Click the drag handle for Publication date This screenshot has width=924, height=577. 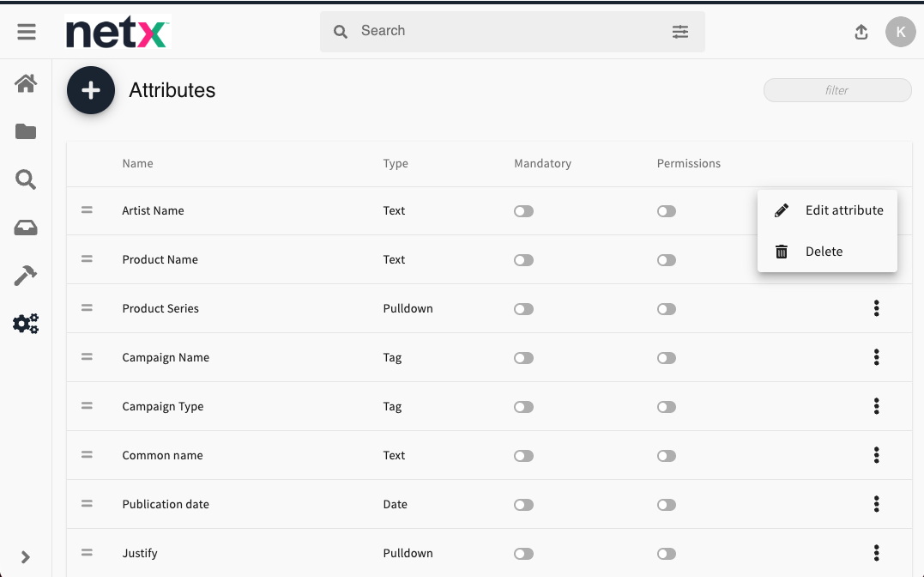point(87,504)
